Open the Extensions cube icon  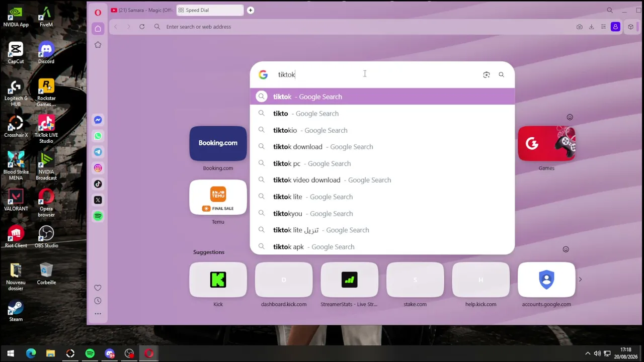coord(630,27)
